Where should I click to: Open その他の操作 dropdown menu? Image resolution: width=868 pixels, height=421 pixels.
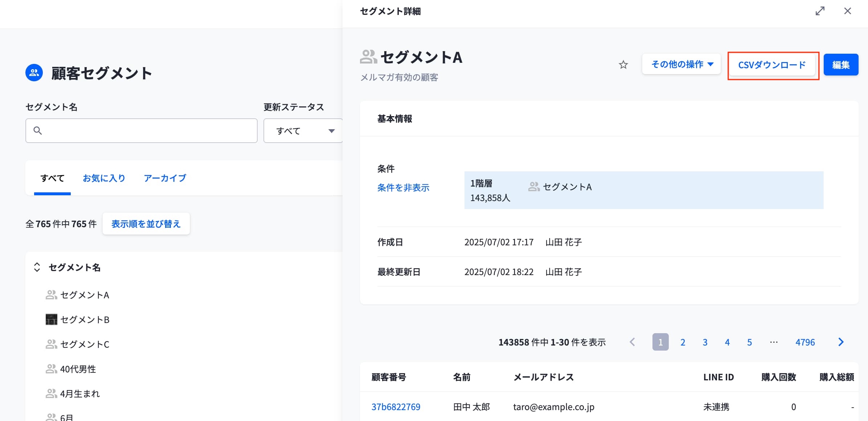tap(681, 65)
